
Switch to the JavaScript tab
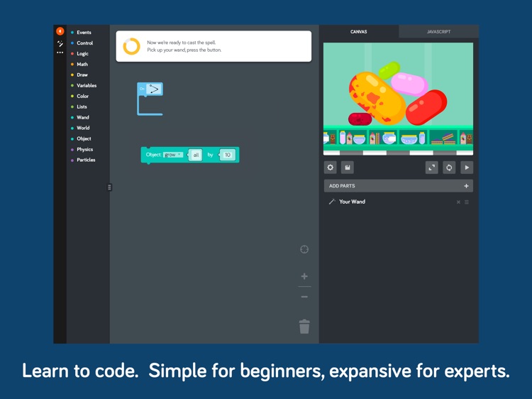tap(438, 32)
